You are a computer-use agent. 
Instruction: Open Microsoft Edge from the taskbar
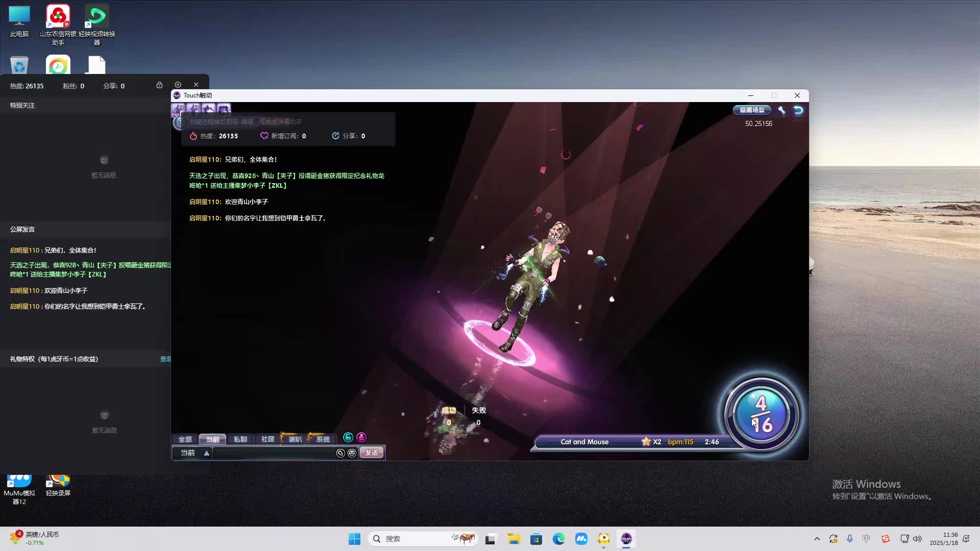[x=558, y=539]
